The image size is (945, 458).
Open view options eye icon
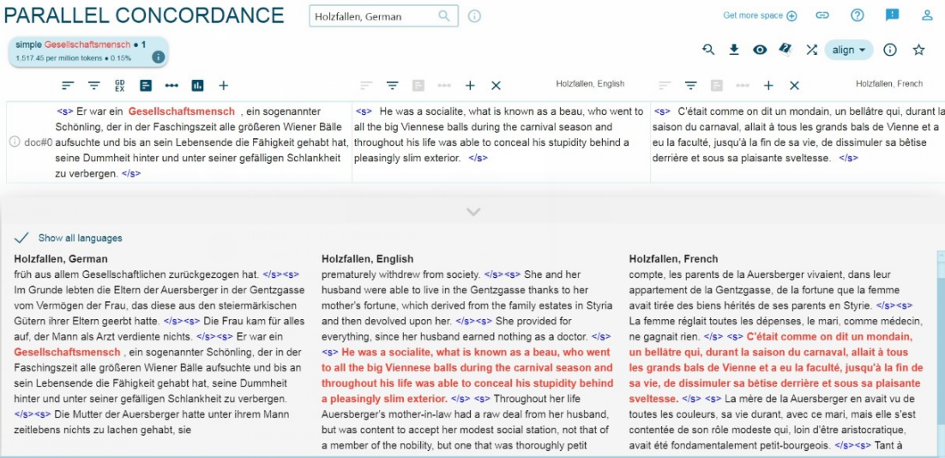click(760, 50)
